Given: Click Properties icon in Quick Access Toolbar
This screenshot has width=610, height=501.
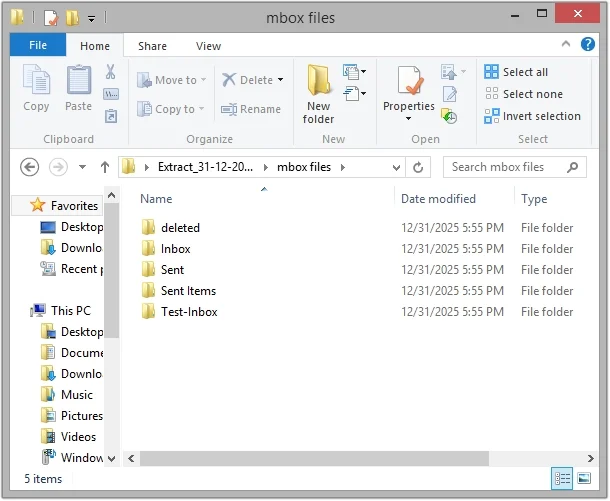Looking at the screenshot, I should (x=51, y=18).
